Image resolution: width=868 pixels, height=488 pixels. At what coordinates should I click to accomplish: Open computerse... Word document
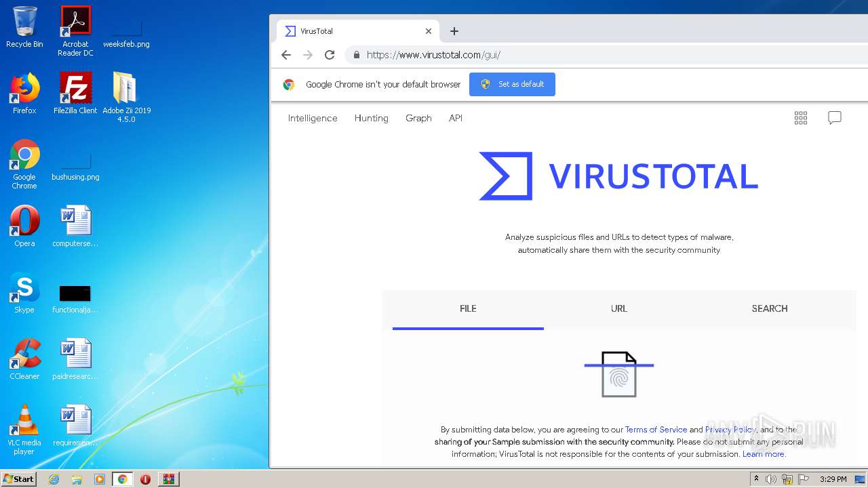[x=75, y=226]
